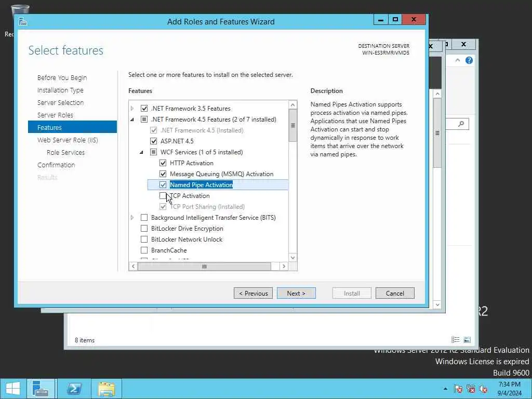This screenshot has height=399, width=532.
Task: Click the features horizontal scrollbar thumb
Action: coord(204,267)
